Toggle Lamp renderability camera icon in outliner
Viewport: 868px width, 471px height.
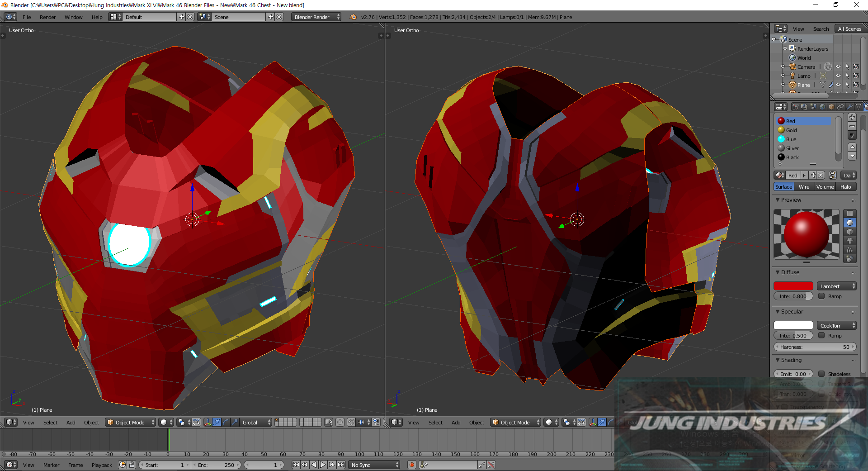click(856, 76)
